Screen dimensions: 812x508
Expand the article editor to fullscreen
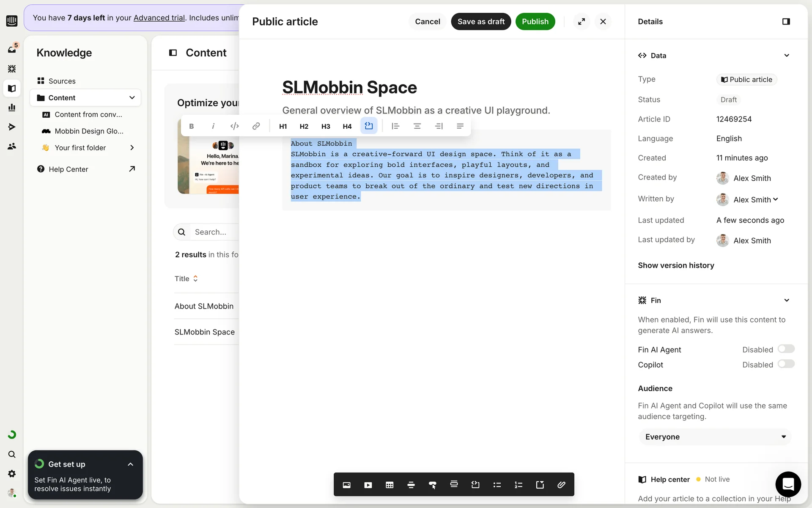click(x=582, y=22)
